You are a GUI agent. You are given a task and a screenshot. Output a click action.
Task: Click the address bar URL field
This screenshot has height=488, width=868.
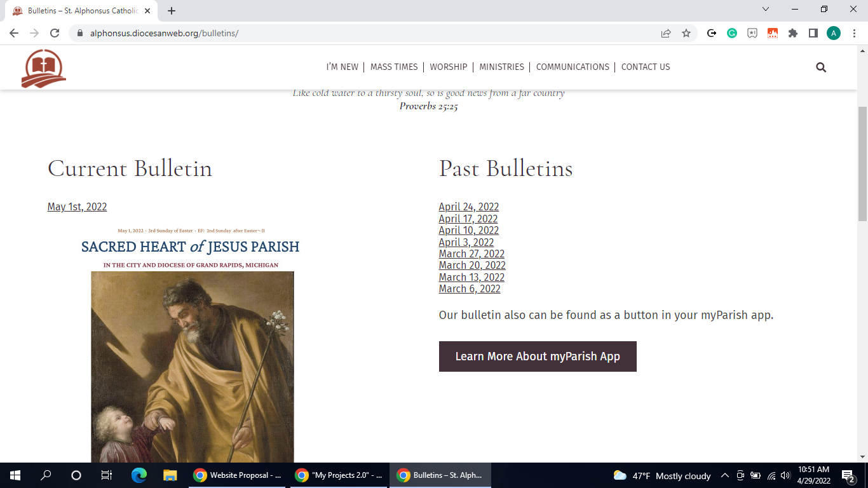pyautogui.click(x=369, y=33)
